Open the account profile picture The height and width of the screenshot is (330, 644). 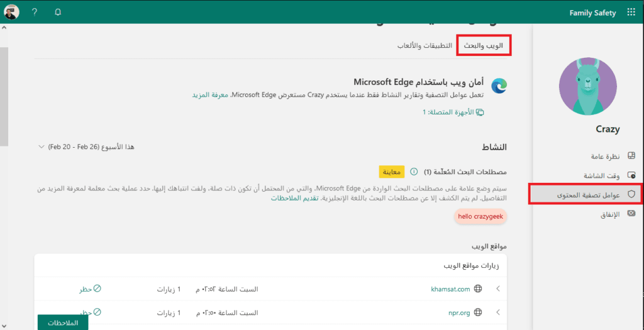[x=11, y=12]
